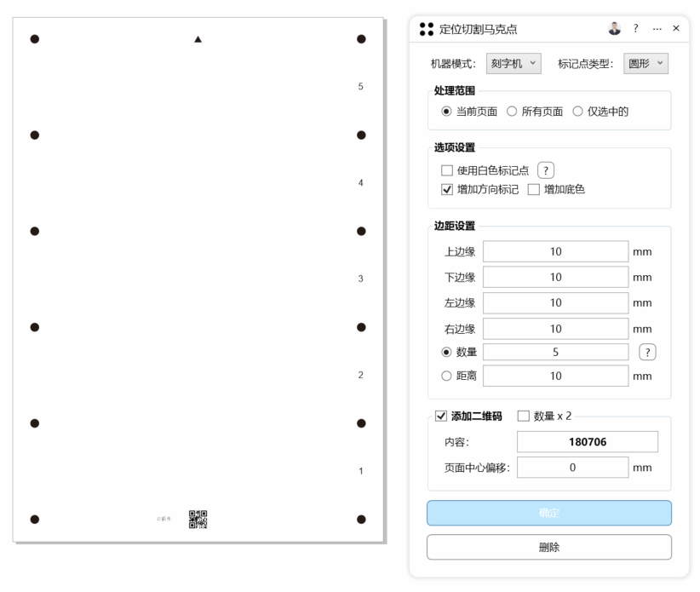Screen dimensions: 700x592
Task: Click help icon next to 数量 field
Action: point(647,353)
